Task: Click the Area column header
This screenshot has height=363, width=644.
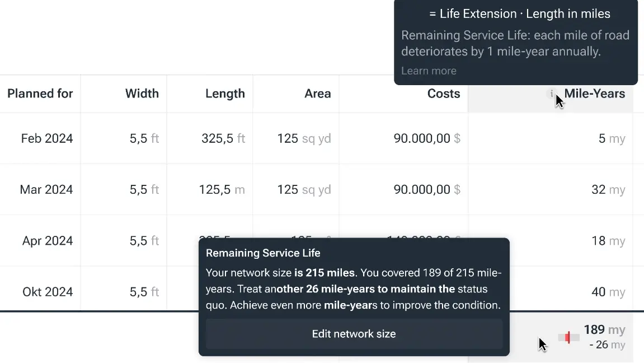Action: tap(317, 94)
